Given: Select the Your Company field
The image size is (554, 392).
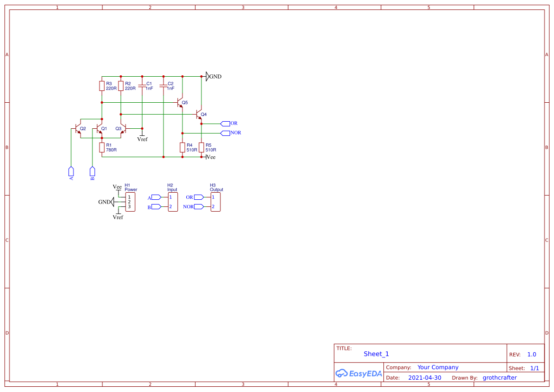Looking at the screenshot, I should [438, 367].
